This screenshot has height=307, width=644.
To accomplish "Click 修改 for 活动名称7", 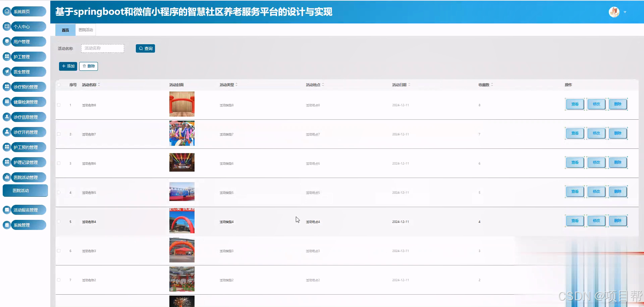I will (x=596, y=133).
